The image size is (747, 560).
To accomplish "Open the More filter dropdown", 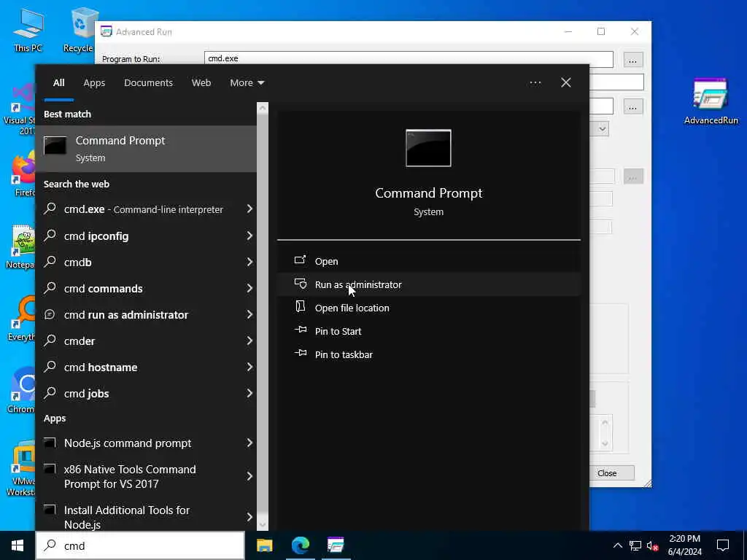I will pyautogui.click(x=247, y=83).
